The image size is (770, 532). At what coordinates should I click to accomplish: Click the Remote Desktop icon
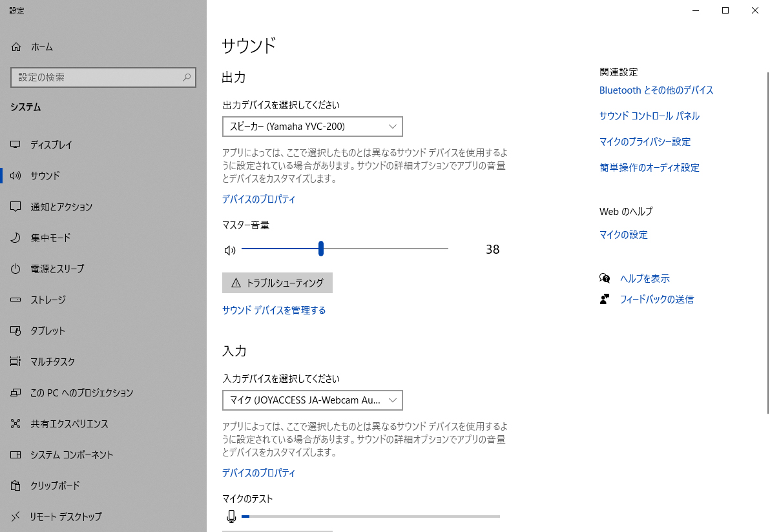[16, 517]
